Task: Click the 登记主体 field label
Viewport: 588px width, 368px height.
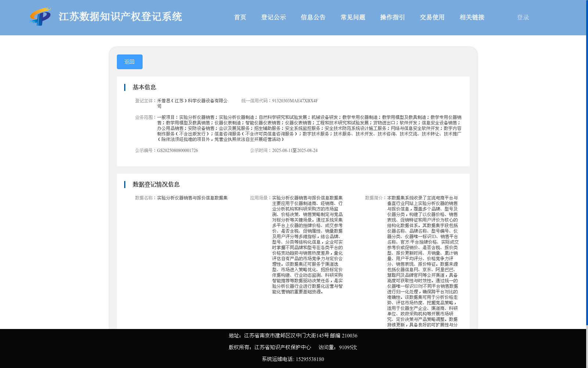Action: 146,101
